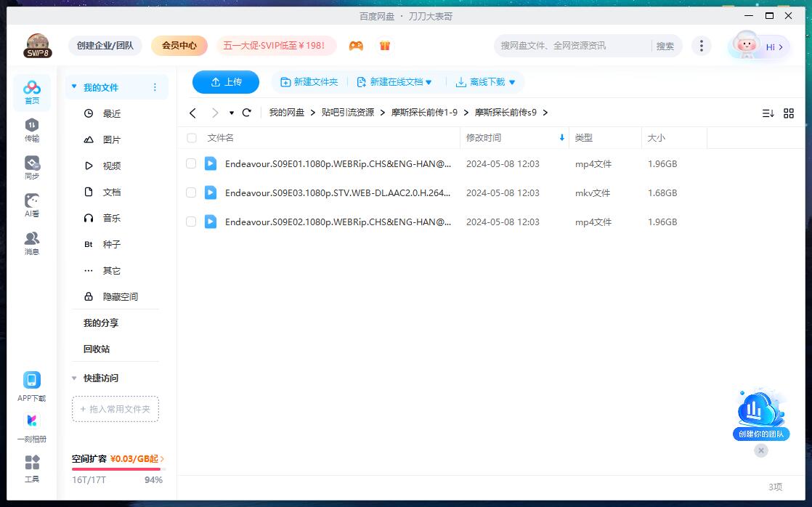
Task: Open 会员中心 membership center
Action: (179, 45)
